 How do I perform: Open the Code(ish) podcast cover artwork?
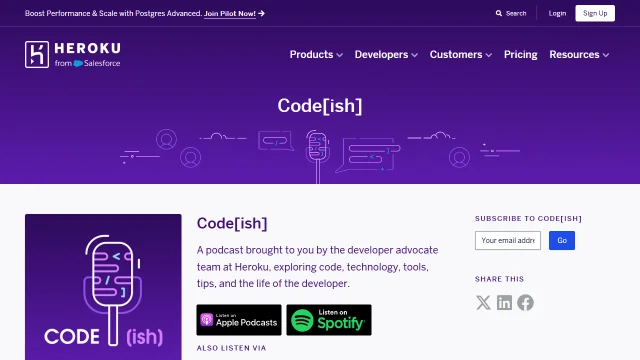103,287
